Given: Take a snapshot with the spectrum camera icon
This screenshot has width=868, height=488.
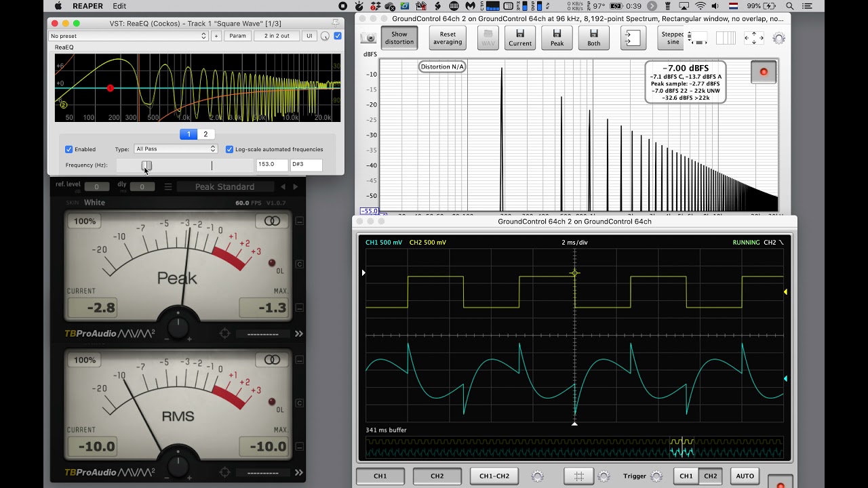Looking at the screenshot, I should (x=368, y=38).
